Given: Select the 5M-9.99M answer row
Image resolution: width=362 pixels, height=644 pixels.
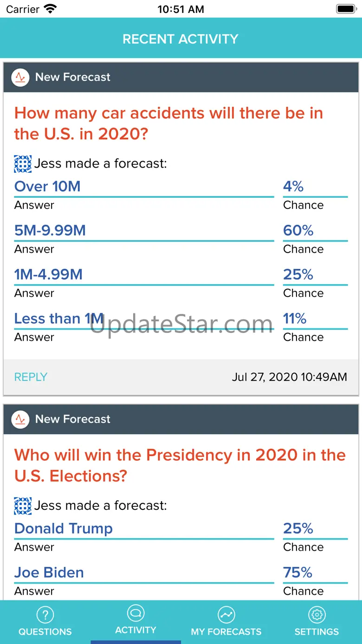Looking at the screenshot, I should 50,231.
